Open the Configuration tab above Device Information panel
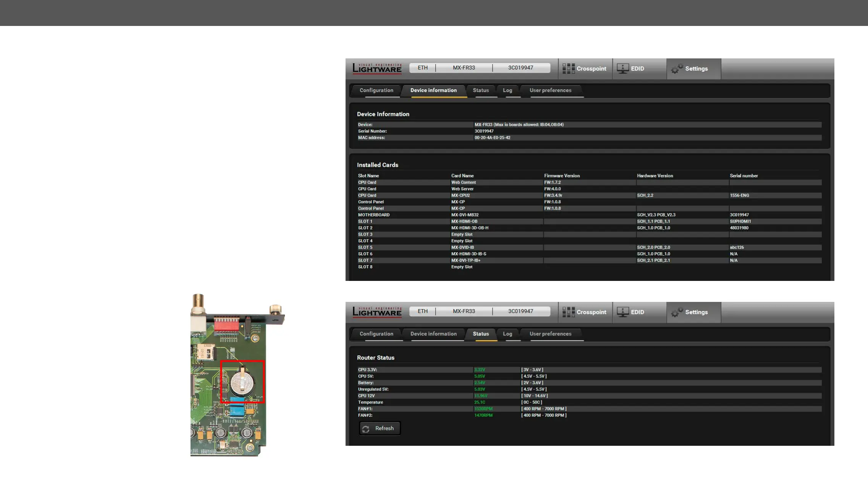This screenshot has width=868, height=487. pos(376,90)
